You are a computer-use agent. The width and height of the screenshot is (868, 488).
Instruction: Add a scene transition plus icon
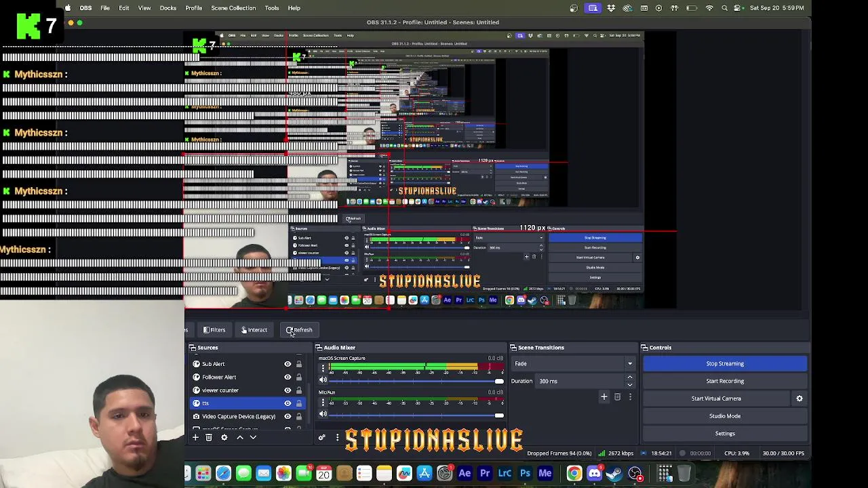[604, 396]
